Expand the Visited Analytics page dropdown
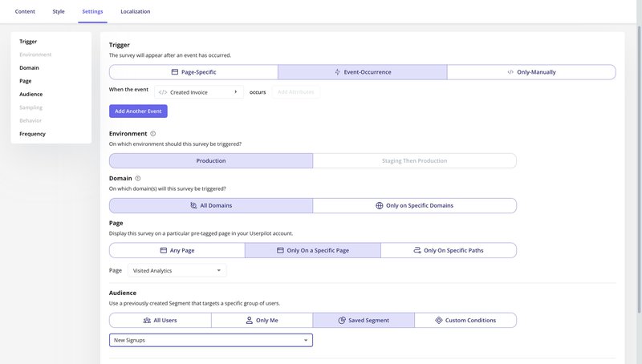Image resolution: width=642 pixels, height=364 pixels. click(177, 271)
